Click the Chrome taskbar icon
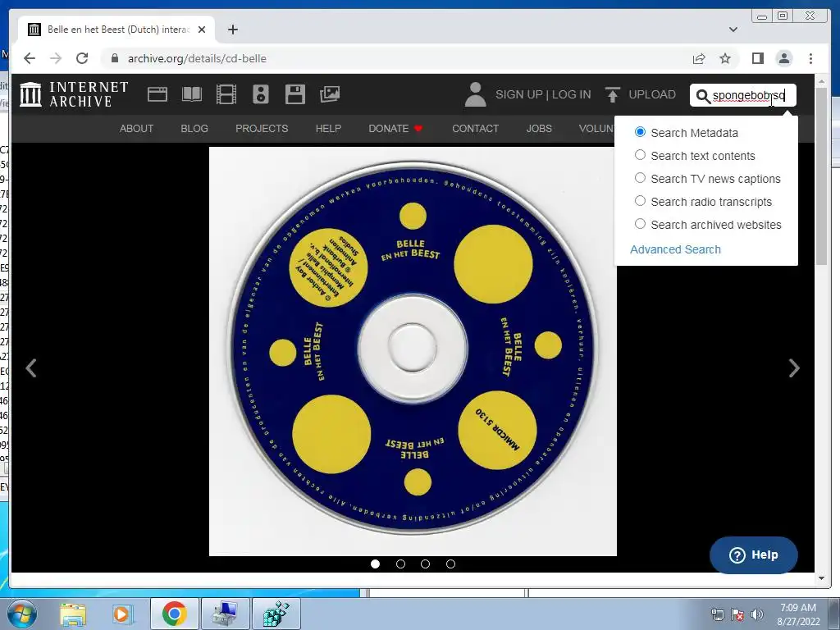 (174, 614)
